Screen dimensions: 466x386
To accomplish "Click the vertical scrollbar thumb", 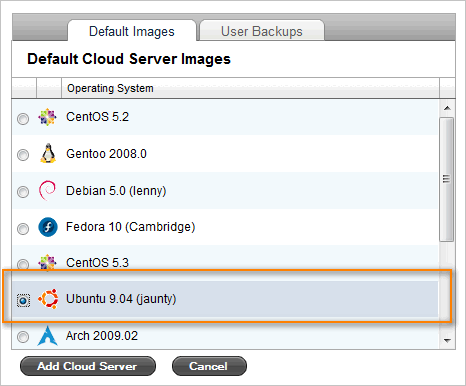I will pyautogui.click(x=446, y=179).
